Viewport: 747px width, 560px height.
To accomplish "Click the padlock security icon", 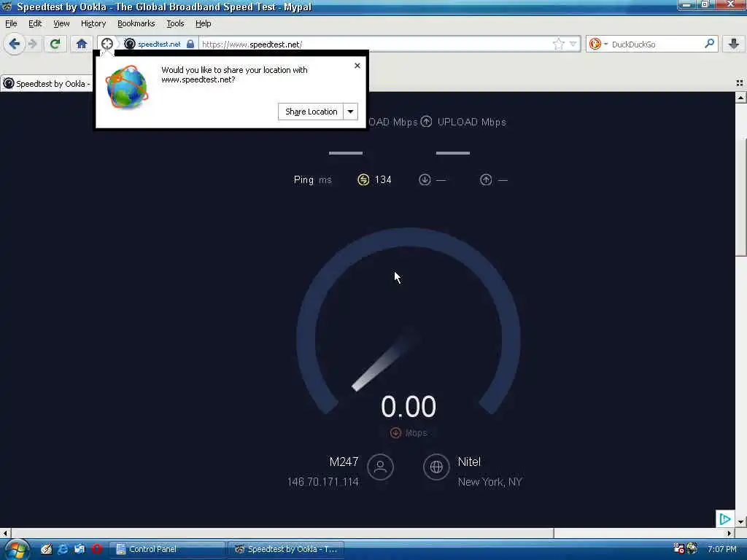I will coord(190,44).
